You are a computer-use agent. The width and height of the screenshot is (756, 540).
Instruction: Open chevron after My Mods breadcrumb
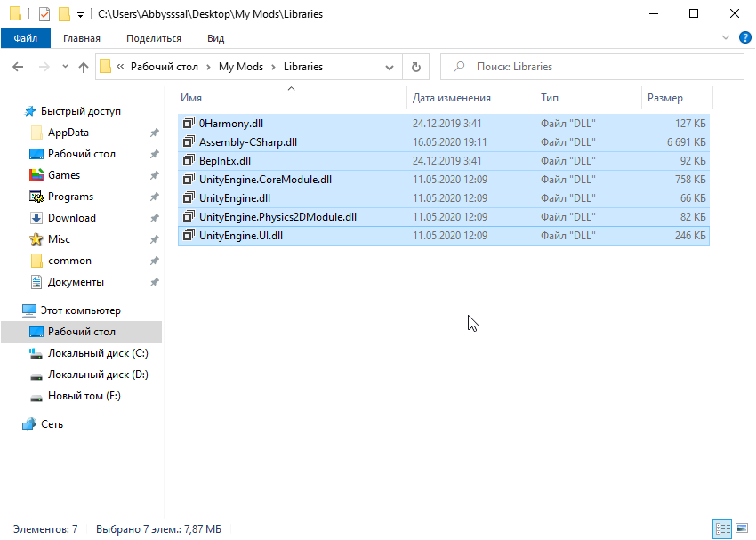273,67
